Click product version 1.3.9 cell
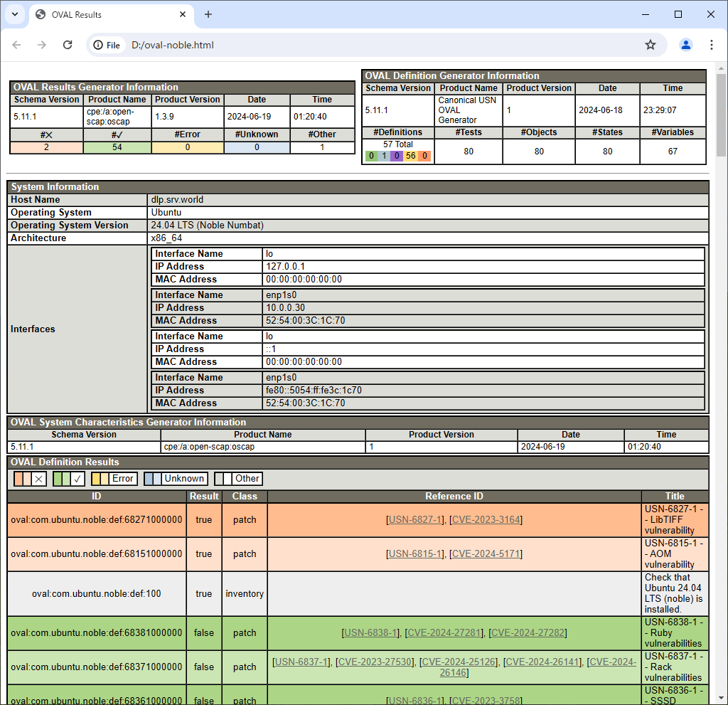Viewport: 728px width, 705px height. [x=187, y=117]
